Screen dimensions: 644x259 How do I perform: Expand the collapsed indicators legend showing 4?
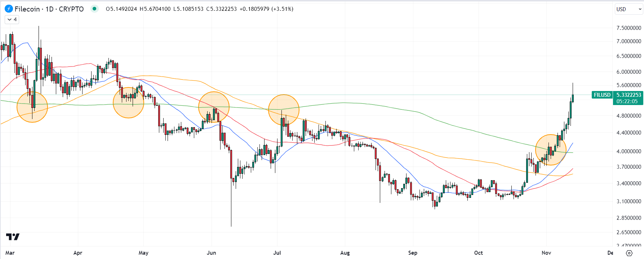pos(12,19)
